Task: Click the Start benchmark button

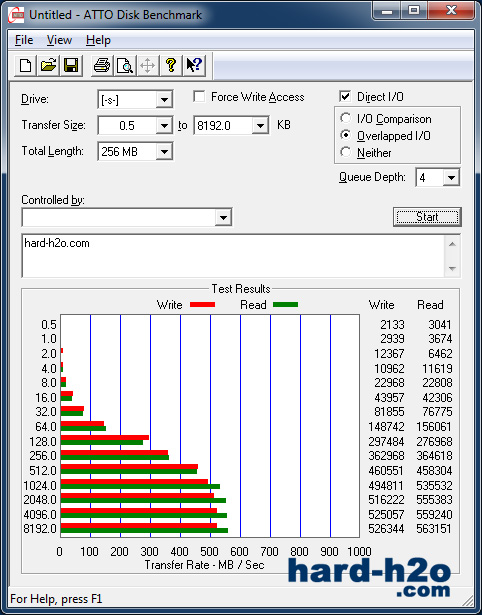Action: [x=427, y=217]
